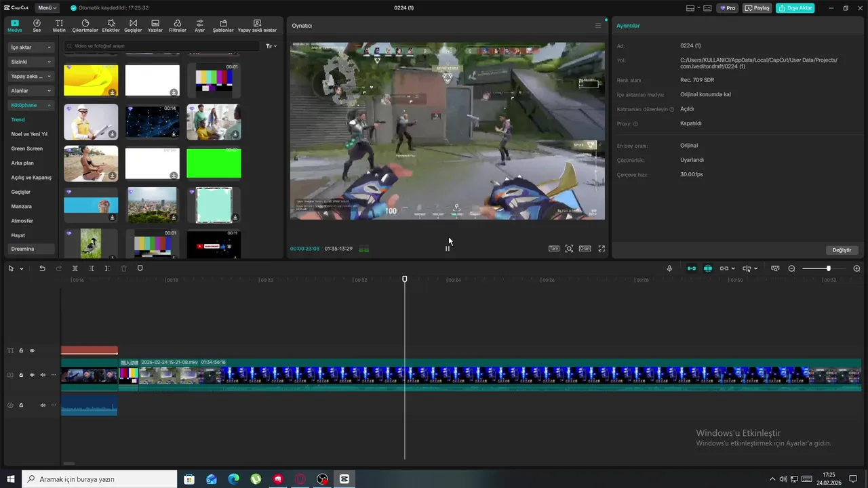The width and height of the screenshot is (868, 488).
Task: Open the Şablonlar templates panel
Action: (x=223, y=26)
